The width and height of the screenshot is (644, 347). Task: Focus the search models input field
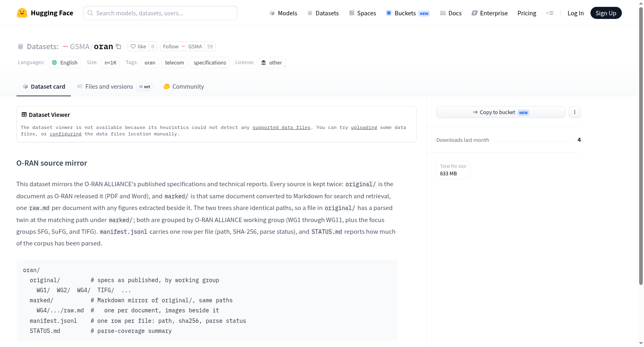pos(160,13)
